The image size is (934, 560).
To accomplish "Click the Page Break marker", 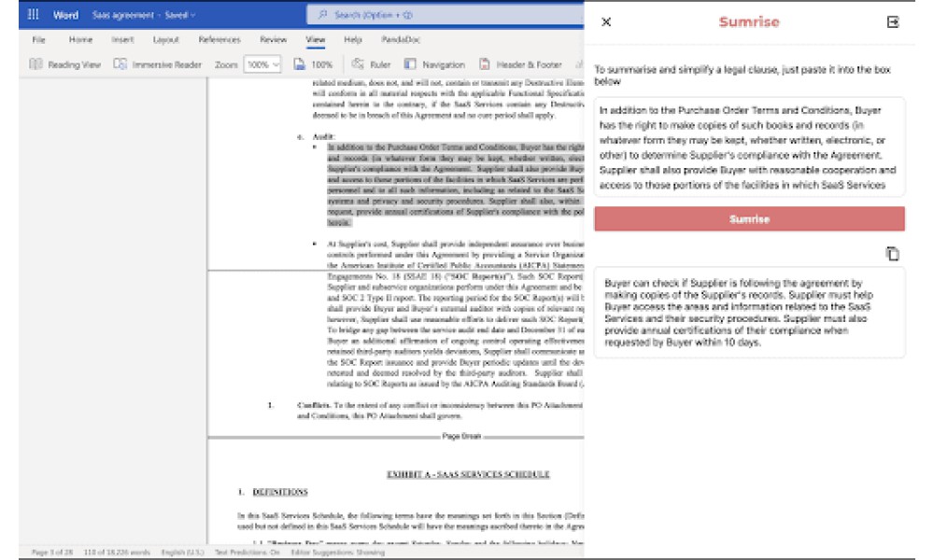I will (x=461, y=436).
